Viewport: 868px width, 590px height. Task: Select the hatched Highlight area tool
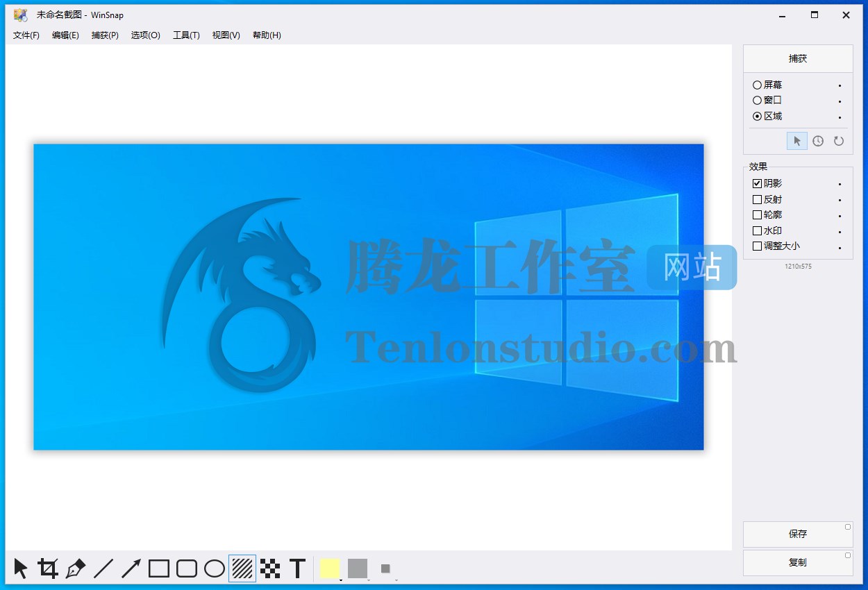tap(242, 568)
